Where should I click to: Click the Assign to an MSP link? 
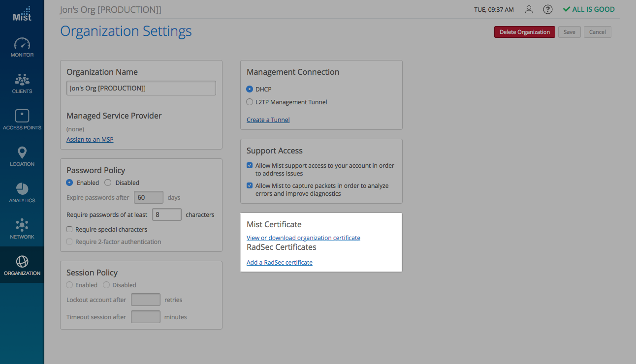tap(90, 140)
